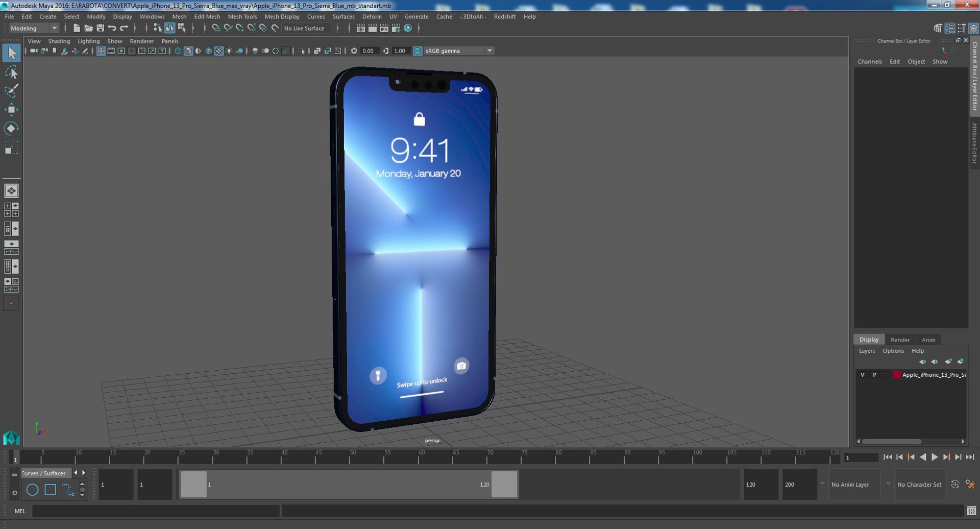The width and height of the screenshot is (980, 529).
Task: Activate the Scale tool
Action: (11, 148)
